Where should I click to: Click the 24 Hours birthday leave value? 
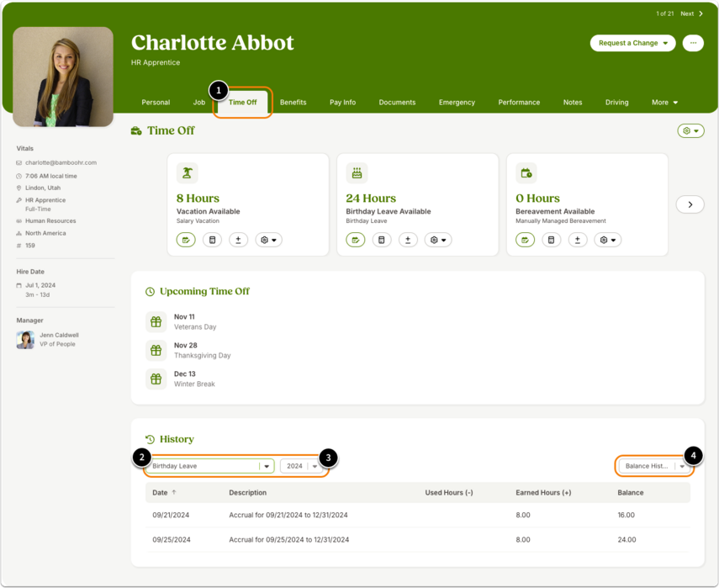[371, 199]
